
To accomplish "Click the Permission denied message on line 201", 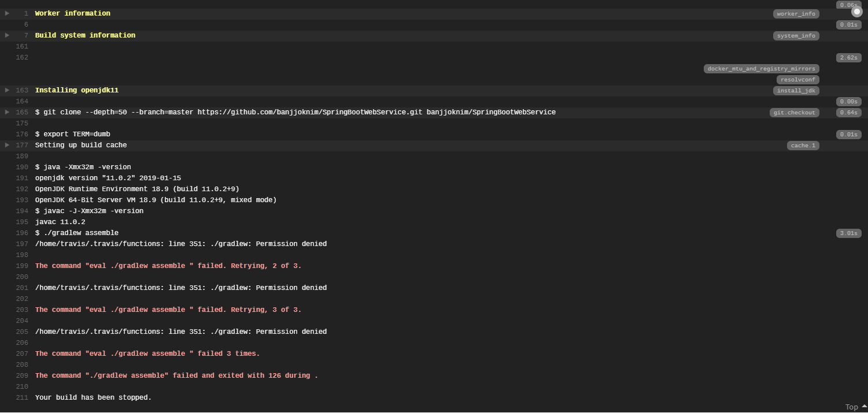I will [180, 288].
